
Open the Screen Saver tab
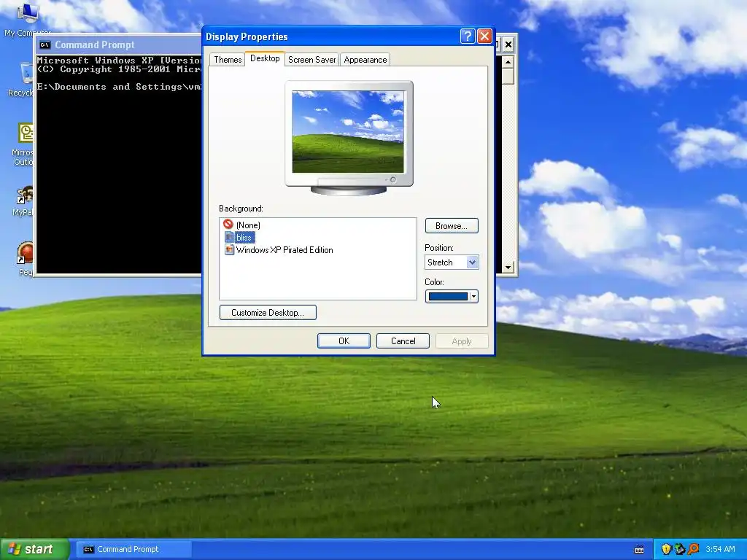pos(312,60)
